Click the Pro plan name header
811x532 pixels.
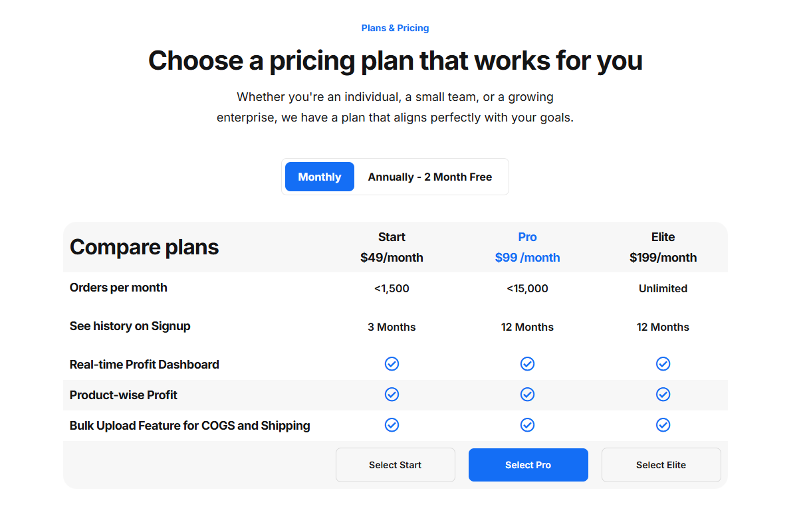[x=527, y=237]
